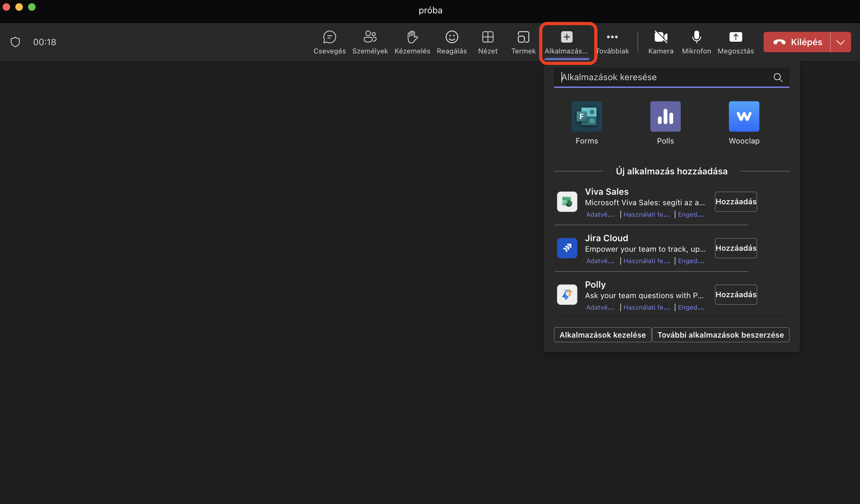The image size is (860, 504).
Task: Open the Polls app
Action: tap(665, 123)
